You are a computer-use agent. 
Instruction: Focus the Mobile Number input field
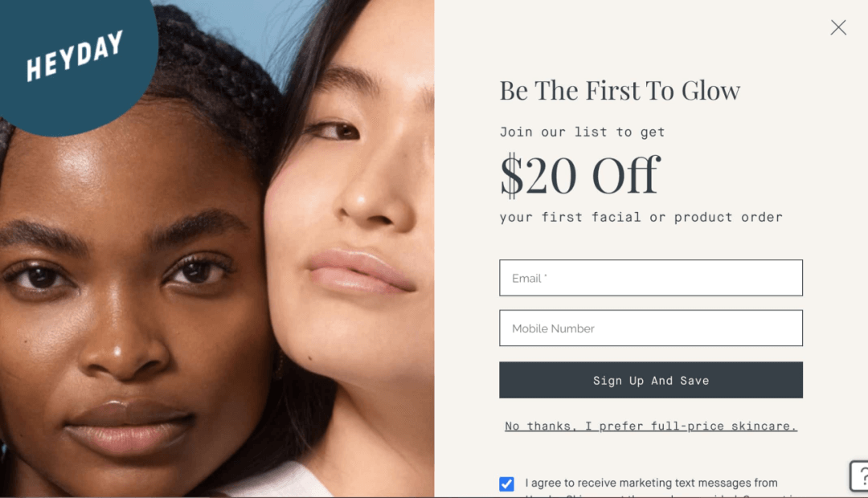[650, 329]
